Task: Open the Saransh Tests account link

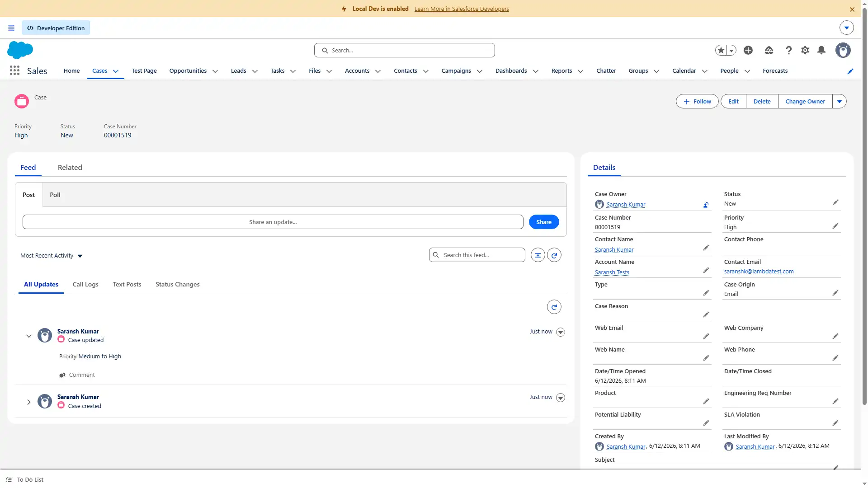Action: click(612, 272)
